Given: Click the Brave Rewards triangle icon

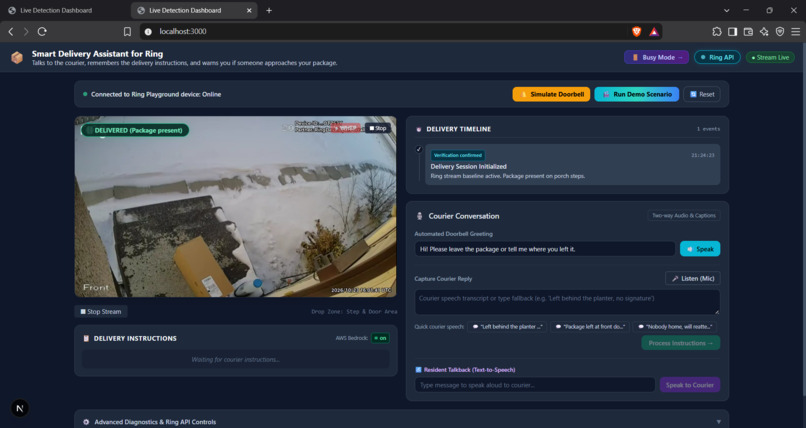Looking at the screenshot, I should tap(653, 31).
